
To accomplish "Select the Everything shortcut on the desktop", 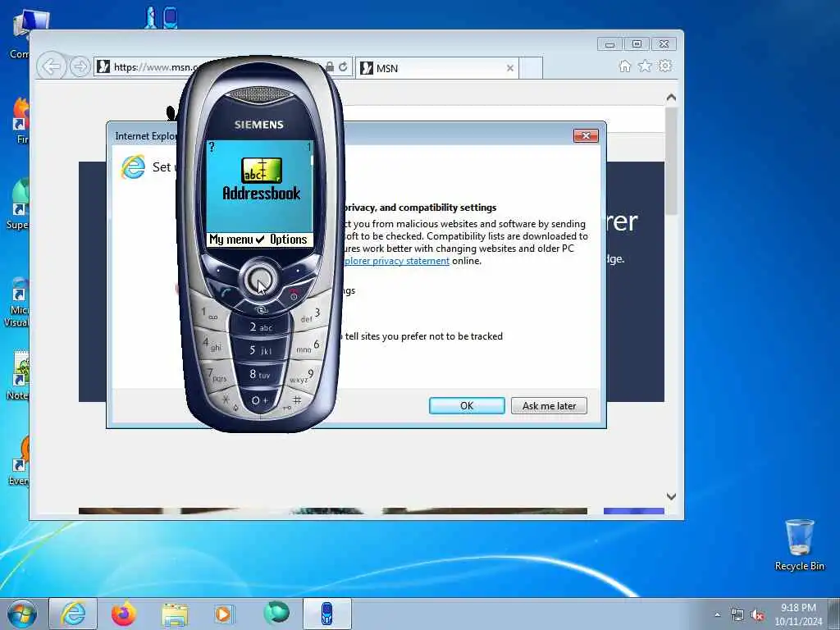I will tap(21, 461).
